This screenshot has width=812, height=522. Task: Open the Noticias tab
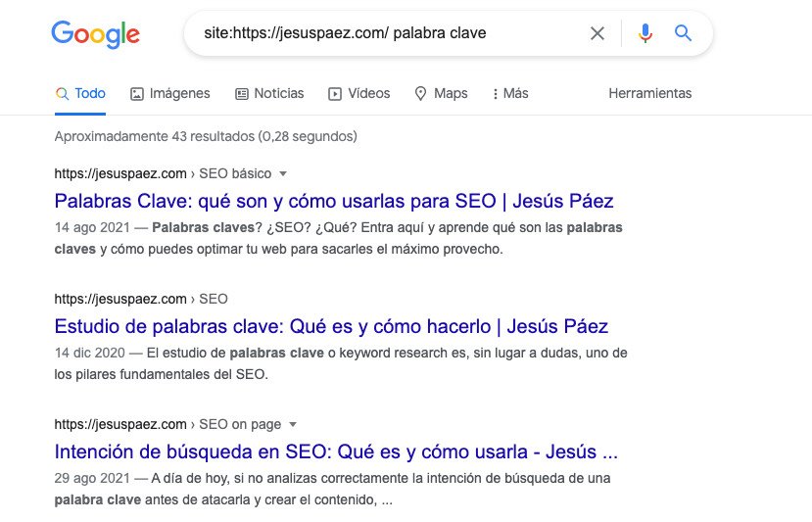coord(269,94)
